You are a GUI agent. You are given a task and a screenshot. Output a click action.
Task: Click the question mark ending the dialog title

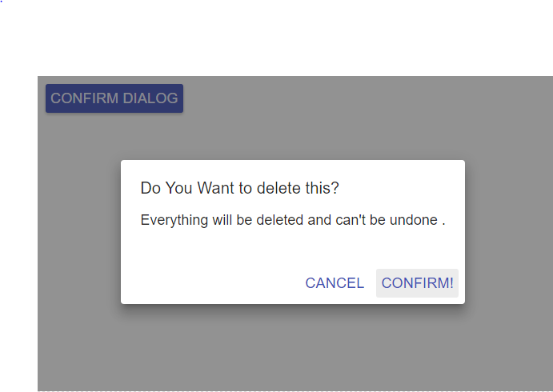[x=335, y=188]
